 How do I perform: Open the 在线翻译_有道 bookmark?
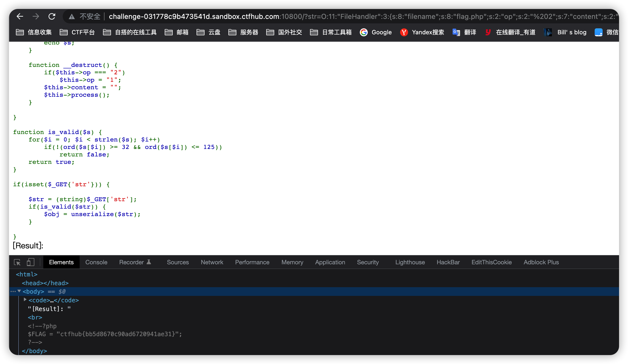pyautogui.click(x=510, y=32)
